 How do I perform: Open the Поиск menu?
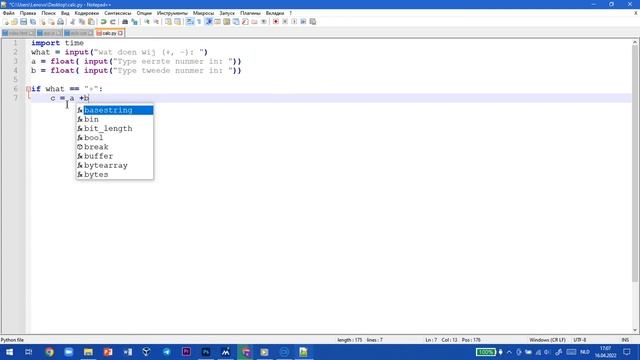pos(48,13)
